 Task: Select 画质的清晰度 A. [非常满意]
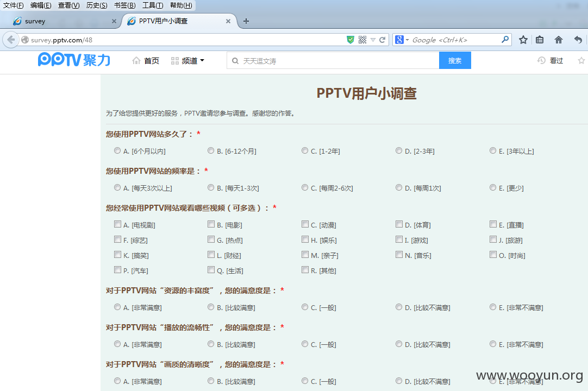pyautogui.click(x=117, y=381)
